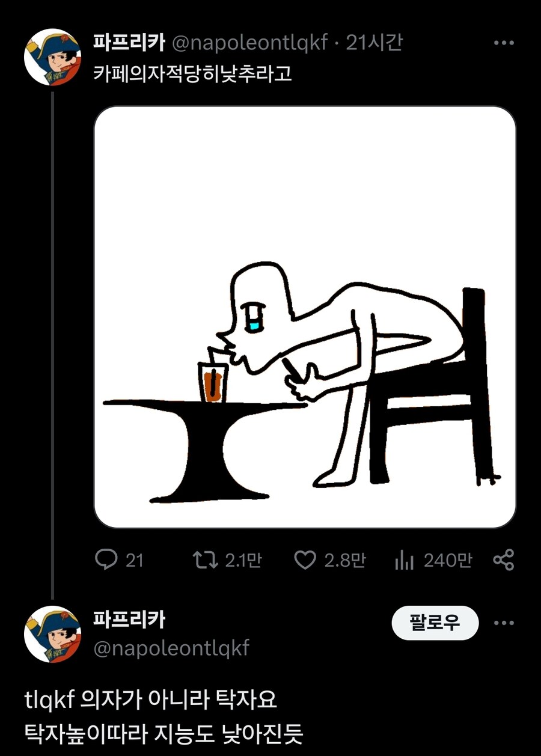Image resolution: width=541 pixels, height=756 pixels.
Task: Open @napoleontlqkf handle beside the 21시간 timestamp
Action: 250,43
